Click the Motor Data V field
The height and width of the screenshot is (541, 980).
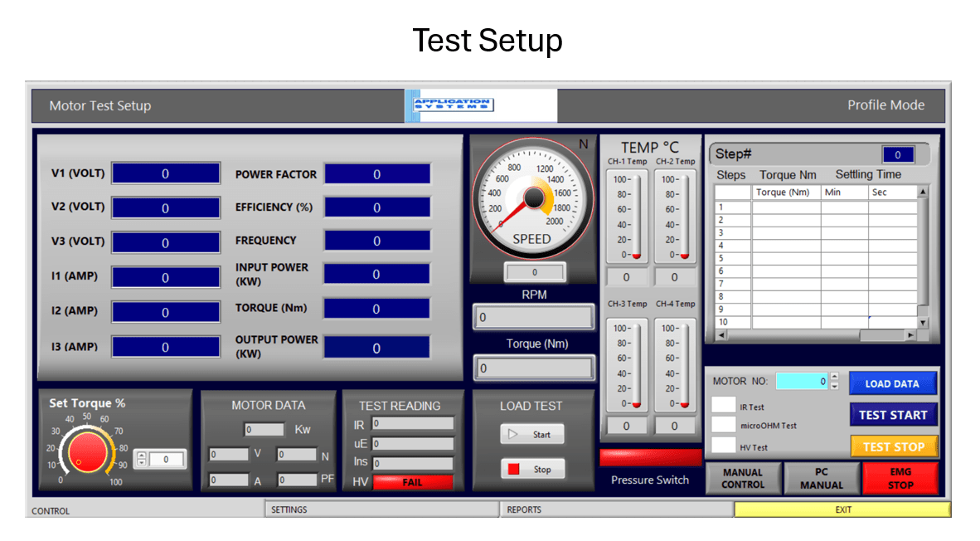click(x=230, y=455)
